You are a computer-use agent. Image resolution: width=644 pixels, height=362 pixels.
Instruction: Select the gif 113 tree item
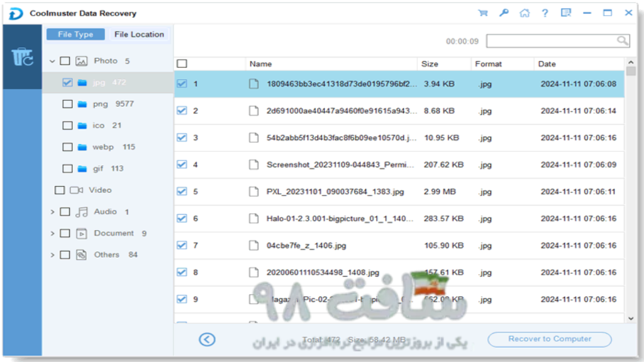[x=108, y=168]
